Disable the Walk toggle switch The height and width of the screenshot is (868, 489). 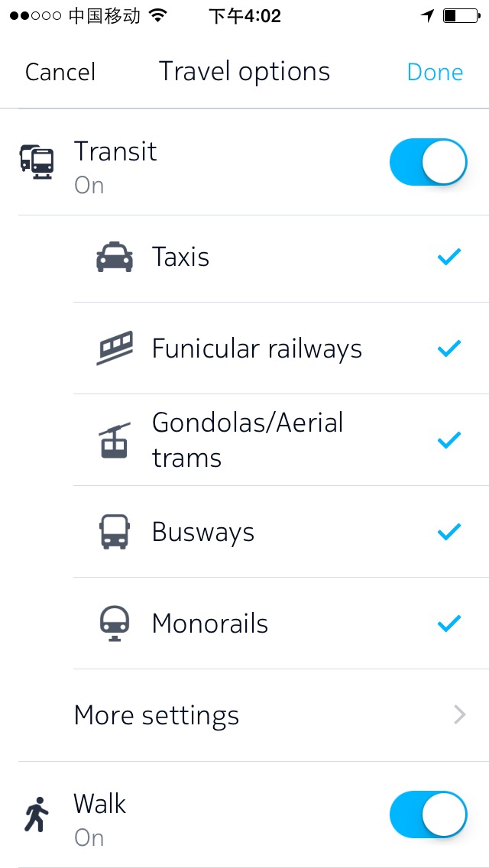tap(428, 815)
